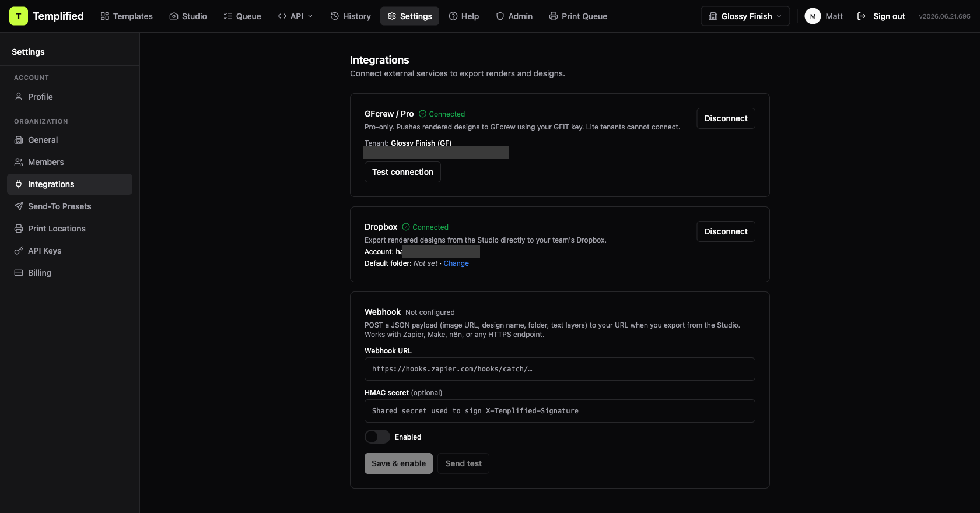Click the Profile person icon in sidebar
980x513 pixels.
tap(19, 97)
